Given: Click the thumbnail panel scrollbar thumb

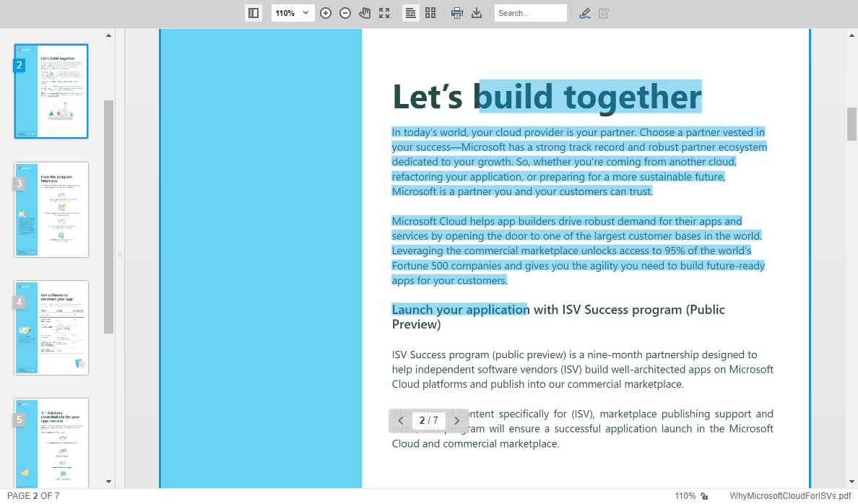Looking at the screenshot, I should (108, 217).
